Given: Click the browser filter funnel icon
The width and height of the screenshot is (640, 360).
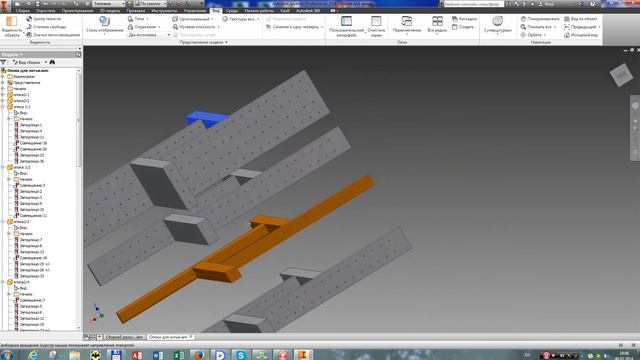Looking at the screenshot, I should (3, 62).
